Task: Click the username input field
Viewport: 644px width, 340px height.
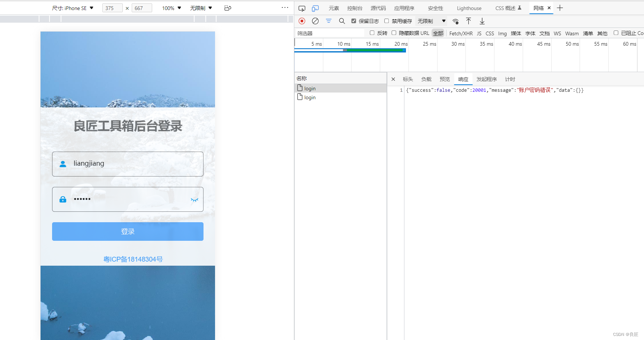Action: (x=128, y=164)
